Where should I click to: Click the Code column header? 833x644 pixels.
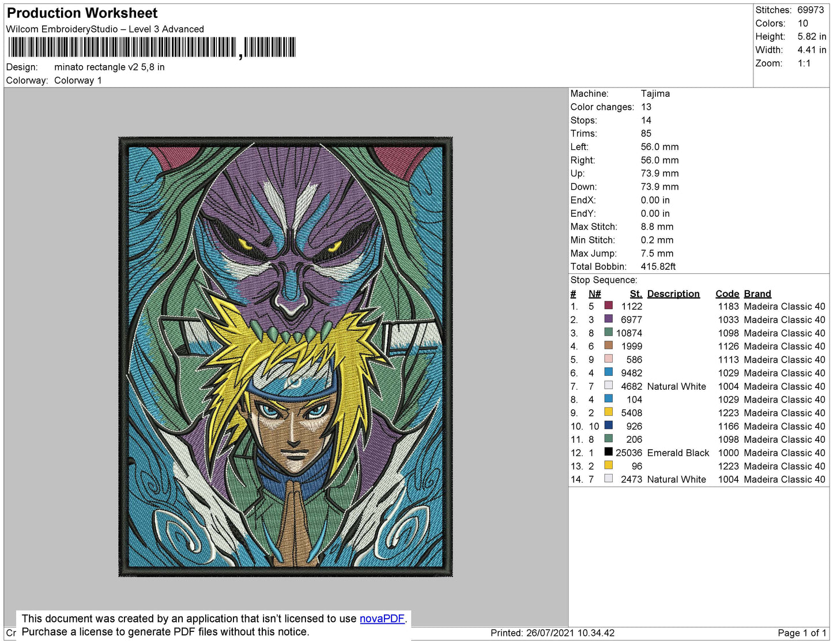pyautogui.click(x=727, y=293)
